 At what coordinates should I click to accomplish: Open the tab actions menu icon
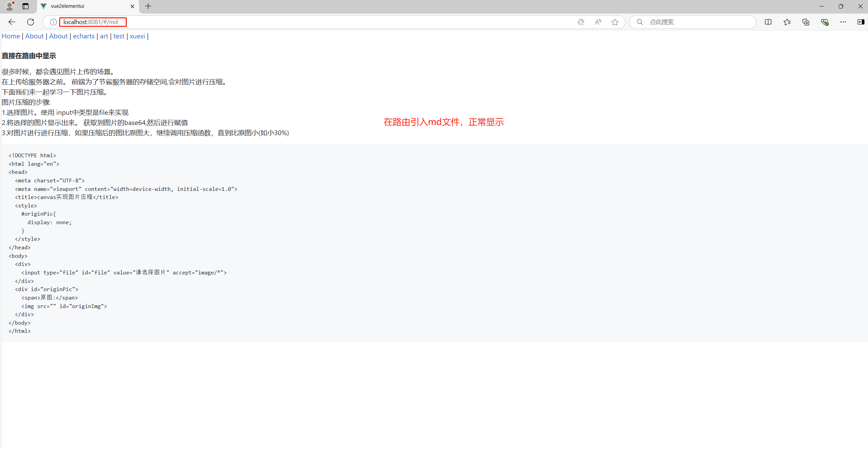click(x=25, y=6)
